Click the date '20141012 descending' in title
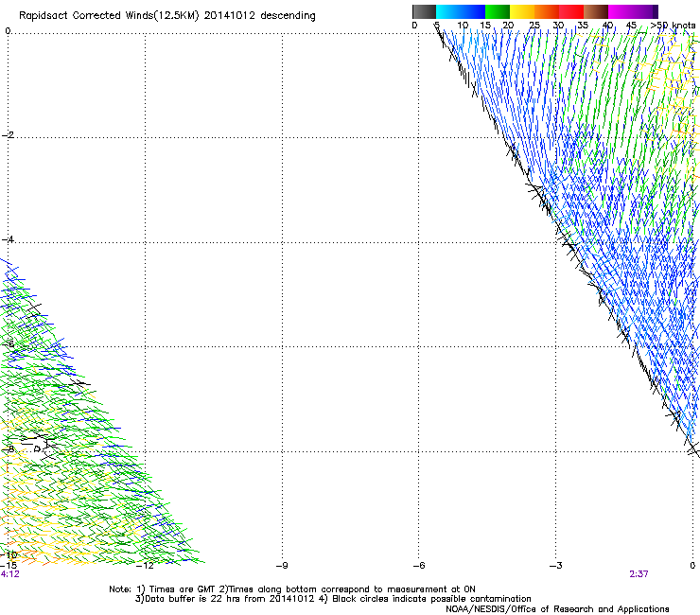The image size is (700, 615). [260, 16]
